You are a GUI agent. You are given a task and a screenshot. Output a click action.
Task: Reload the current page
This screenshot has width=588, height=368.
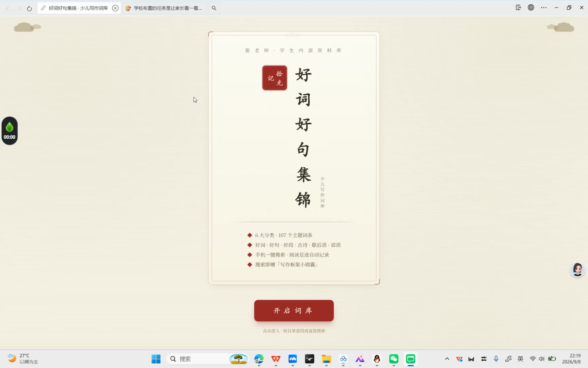tap(30, 8)
